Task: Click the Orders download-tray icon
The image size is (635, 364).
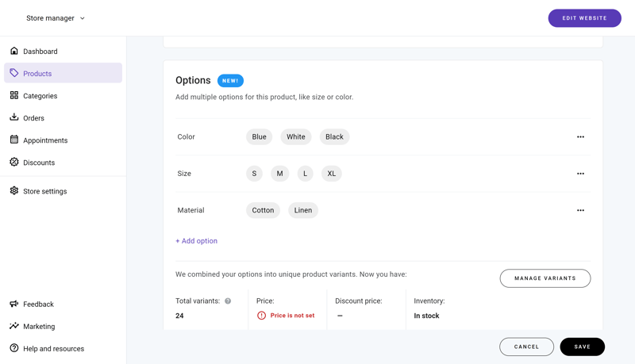Action: (14, 117)
